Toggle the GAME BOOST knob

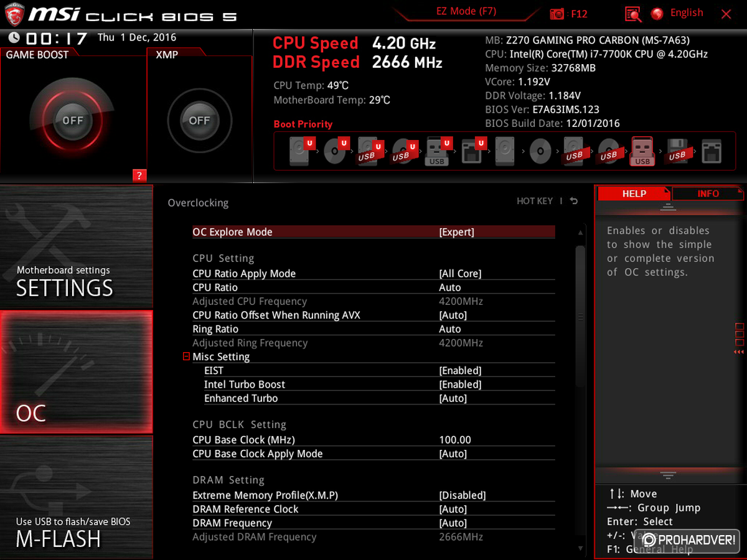[x=72, y=121]
